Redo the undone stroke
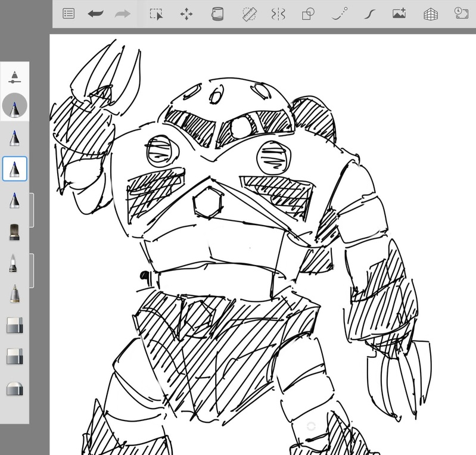Screen dimensions: 476x455 point(123,14)
